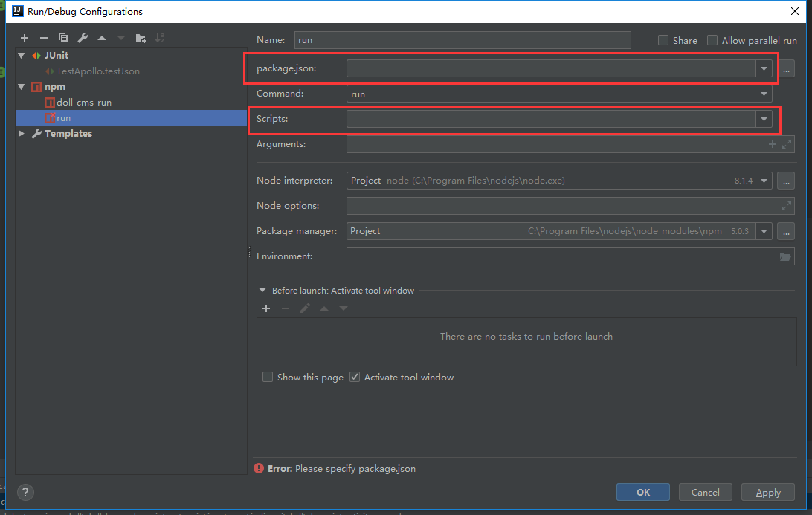The image size is (812, 515).
Task: Add argument with plus icon in Arguments
Action: click(772, 144)
